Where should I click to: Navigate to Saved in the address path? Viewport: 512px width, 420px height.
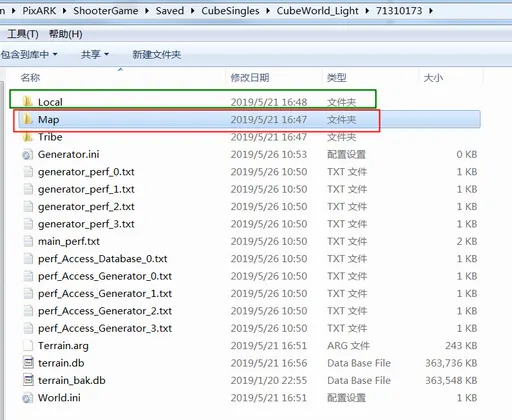(x=170, y=11)
